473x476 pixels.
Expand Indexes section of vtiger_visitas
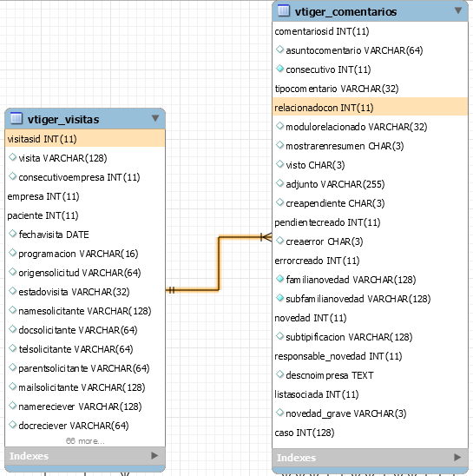154,455
